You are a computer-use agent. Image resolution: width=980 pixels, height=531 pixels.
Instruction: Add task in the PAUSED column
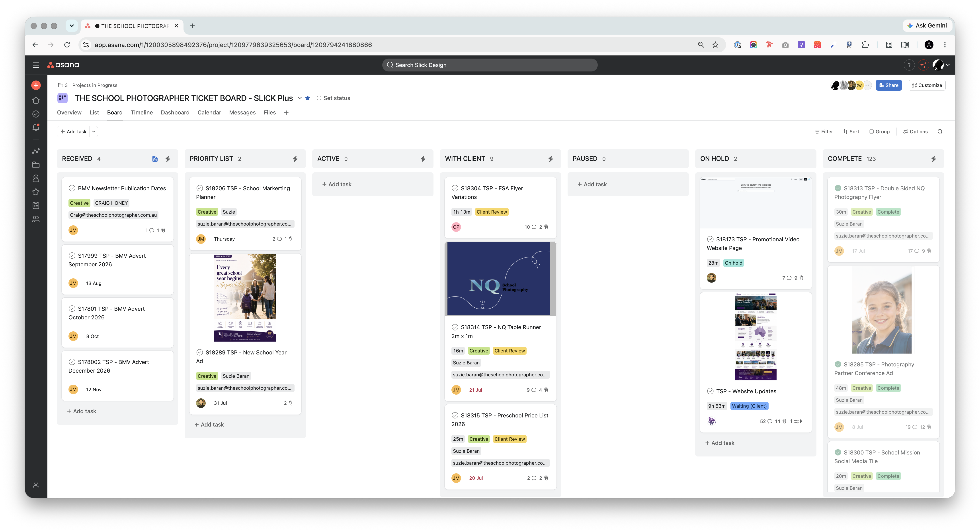592,184
